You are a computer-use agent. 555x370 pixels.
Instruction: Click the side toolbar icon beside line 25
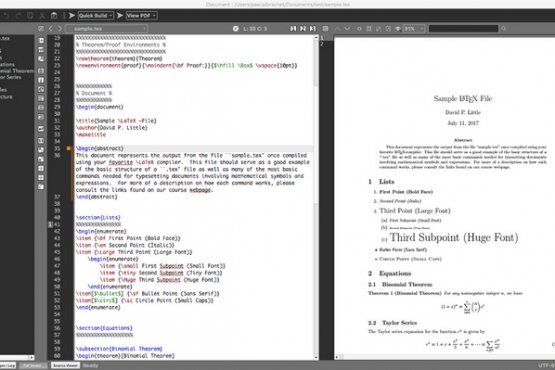(x=41, y=80)
